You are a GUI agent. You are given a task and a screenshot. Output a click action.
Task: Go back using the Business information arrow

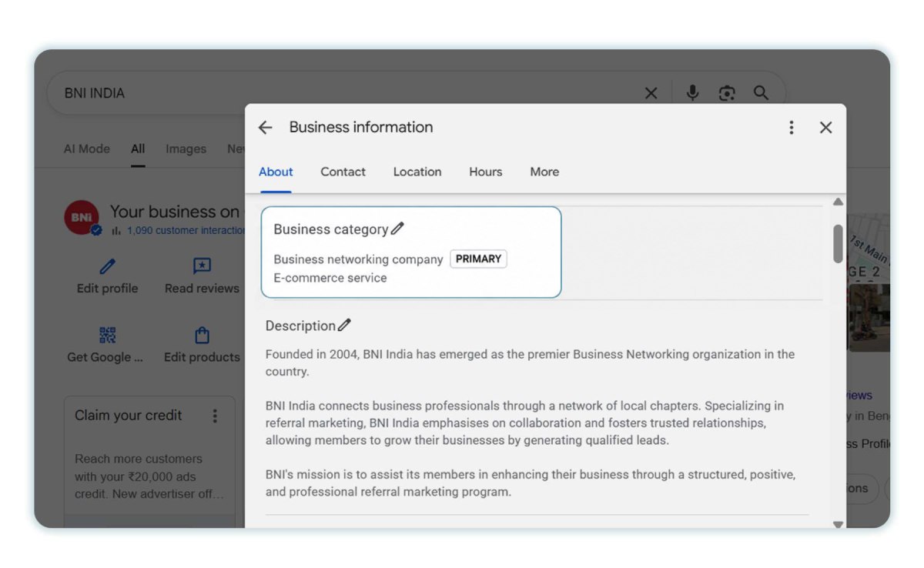pyautogui.click(x=266, y=128)
